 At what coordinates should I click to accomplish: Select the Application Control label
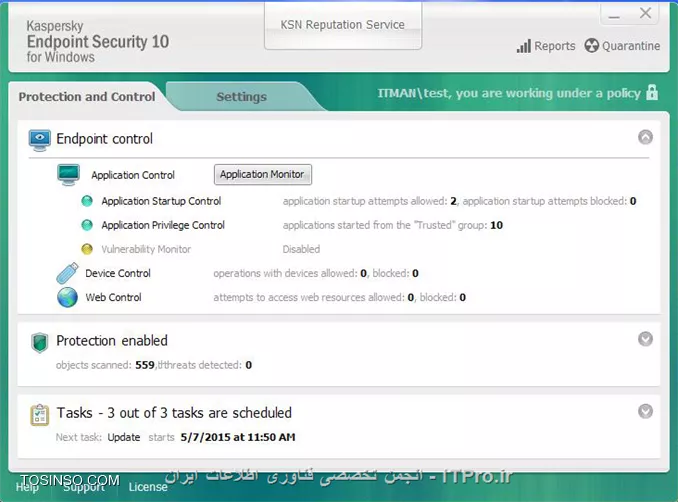click(133, 175)
